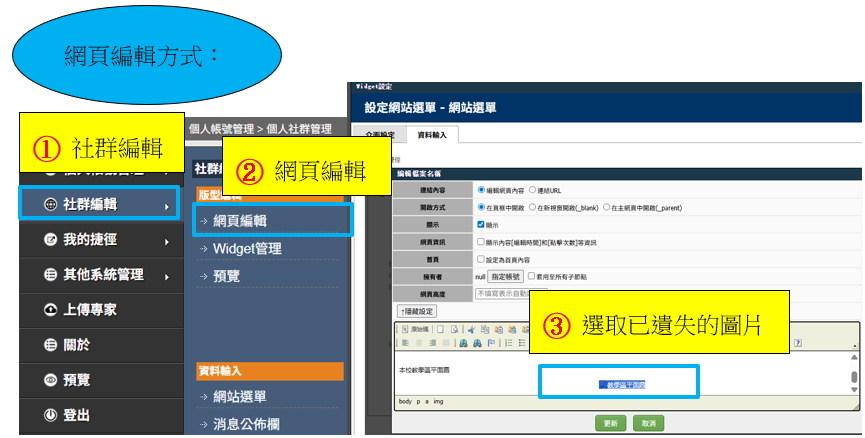Viewport: 865px width, 438px height.
Task: Collapse settings with the 隱藏設定 button
Action: (x=417, y=311)
